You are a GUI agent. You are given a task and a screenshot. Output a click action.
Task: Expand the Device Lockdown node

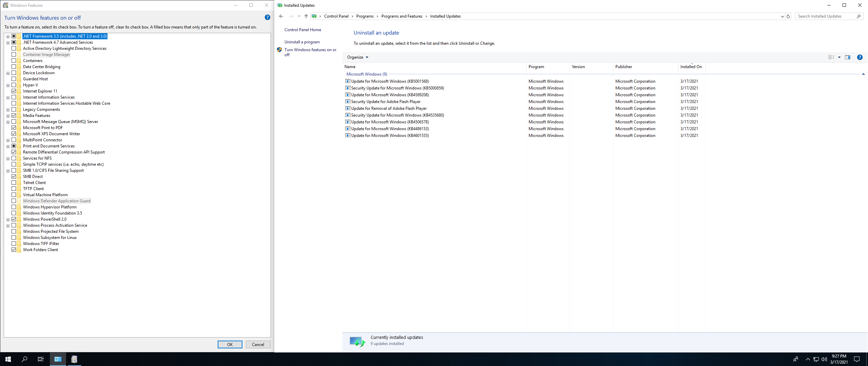pyautogui.click(x=8, y=73)
